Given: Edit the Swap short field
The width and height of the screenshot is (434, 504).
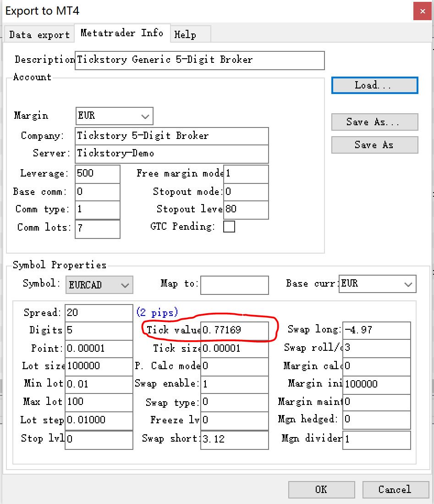Looking at the screenshot, I should click(235, 440).
